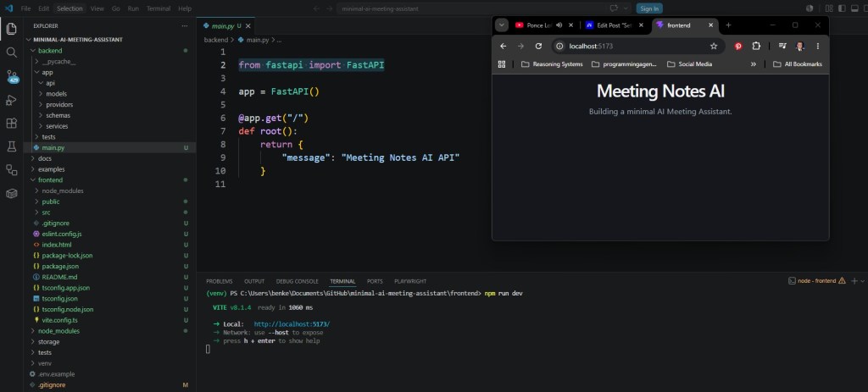Screen dimensions: 868x392
Task: Open the Remote Explorer icon in activity bar
Action: 11,169
